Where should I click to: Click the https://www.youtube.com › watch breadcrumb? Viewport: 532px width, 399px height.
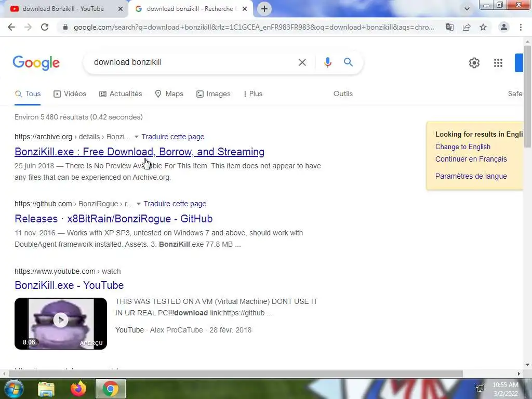point(68,271)
